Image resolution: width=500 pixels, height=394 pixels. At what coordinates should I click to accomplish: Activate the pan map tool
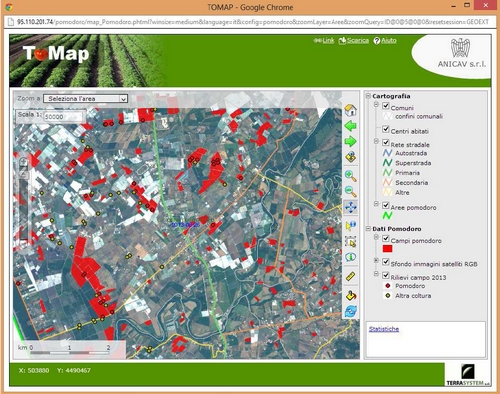click(350, 207)
